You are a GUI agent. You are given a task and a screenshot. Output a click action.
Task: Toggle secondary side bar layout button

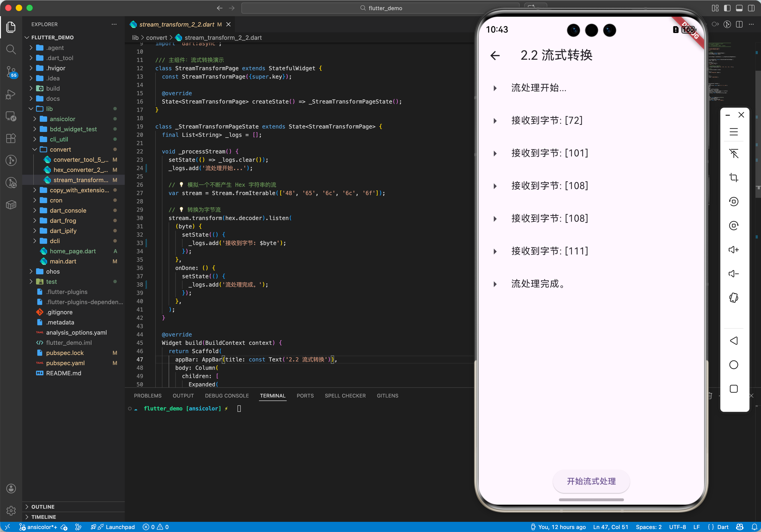click(751, 8)
